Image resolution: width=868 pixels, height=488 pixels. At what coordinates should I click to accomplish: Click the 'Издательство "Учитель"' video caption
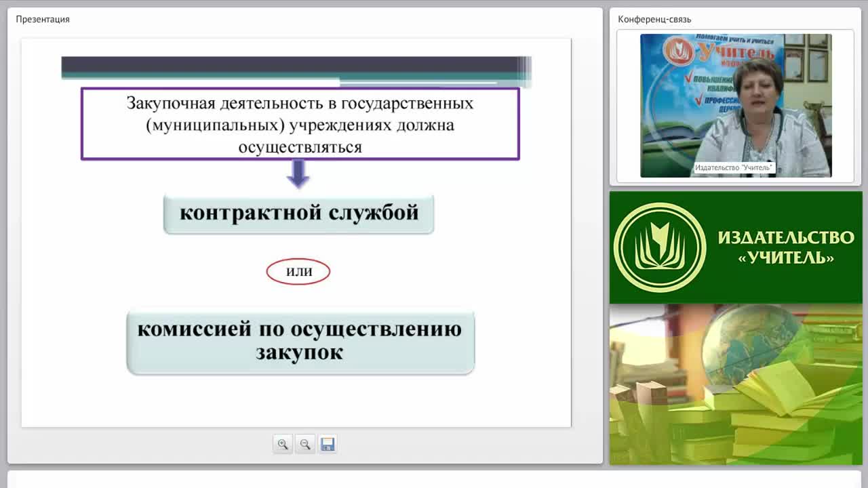(734, 167)
